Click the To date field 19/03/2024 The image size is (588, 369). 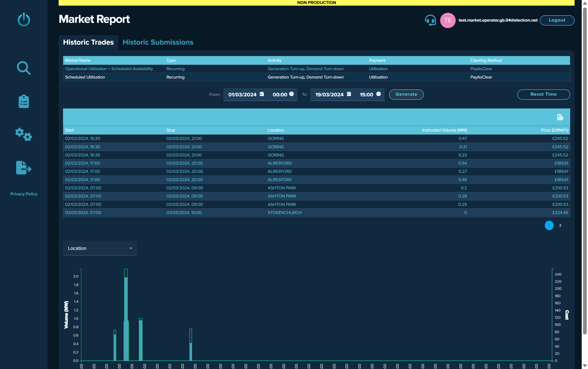329,95
